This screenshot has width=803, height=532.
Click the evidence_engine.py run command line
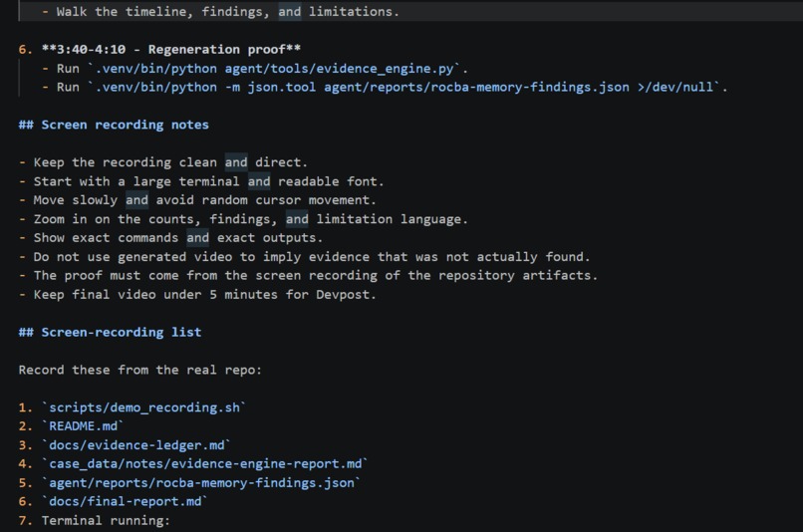click(255, 68)
